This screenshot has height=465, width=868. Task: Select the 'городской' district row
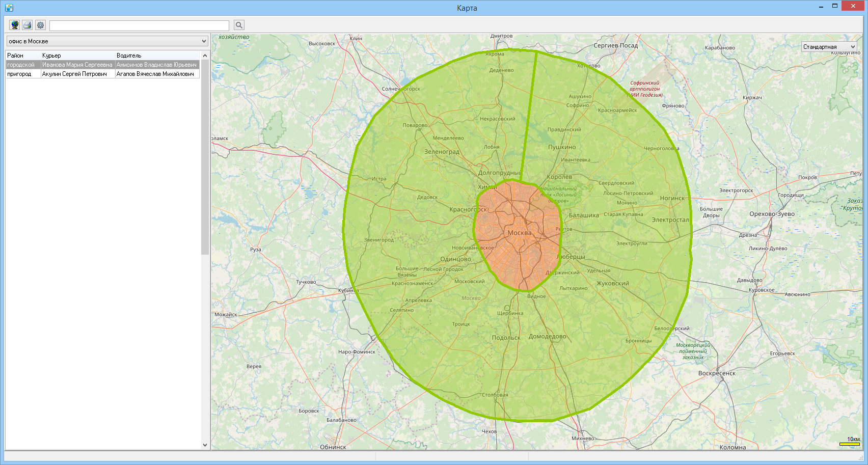tap(102, 65)
